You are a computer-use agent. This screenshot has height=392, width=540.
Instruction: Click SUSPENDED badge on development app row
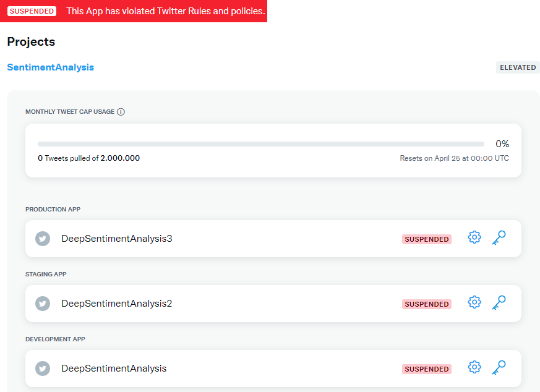point(426,369)
